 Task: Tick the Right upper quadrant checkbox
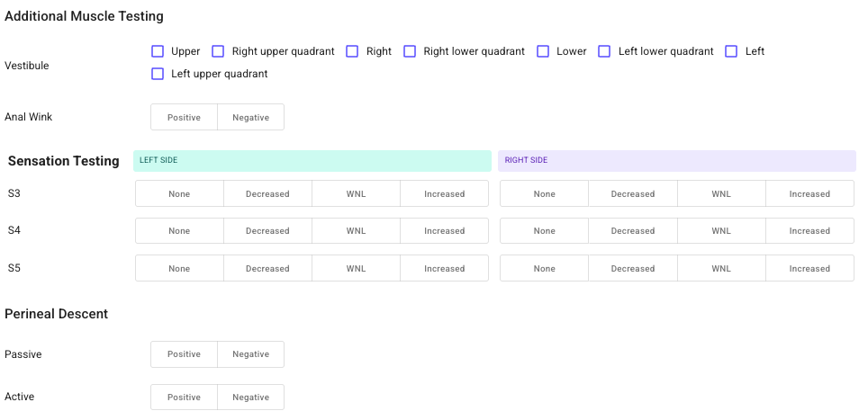(218, 51)
